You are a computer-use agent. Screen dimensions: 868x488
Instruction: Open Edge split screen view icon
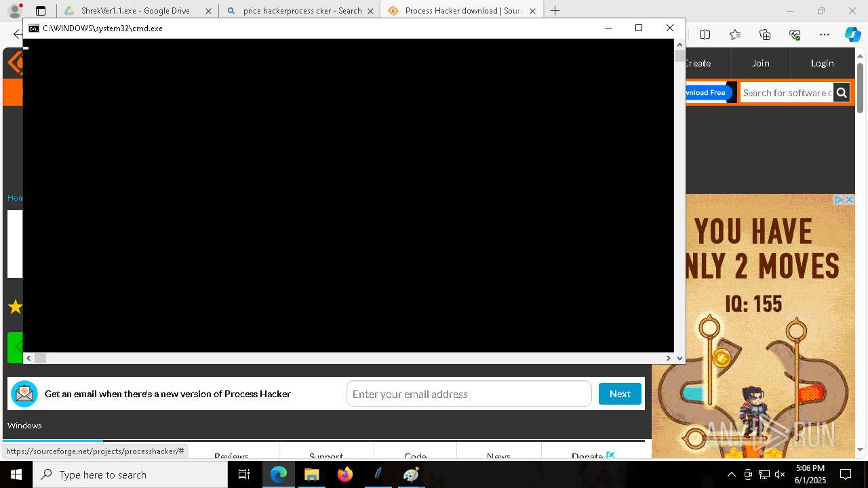click(x=705, y=35)
